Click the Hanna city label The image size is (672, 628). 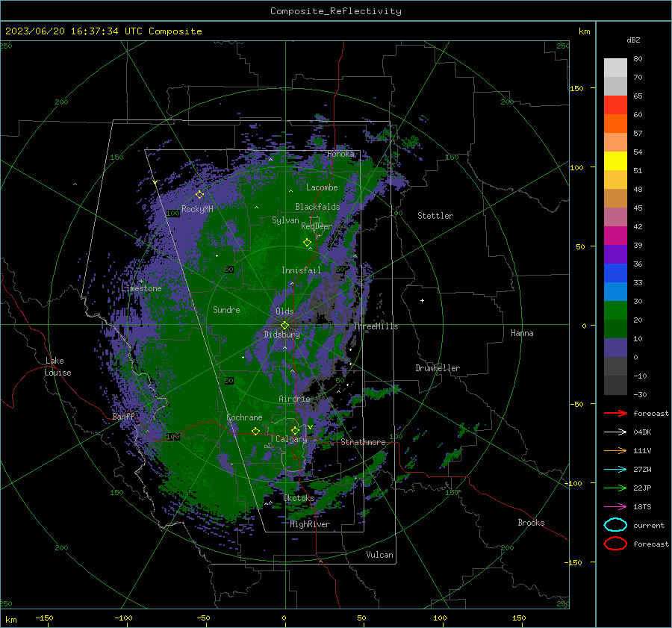coord(522,333)
